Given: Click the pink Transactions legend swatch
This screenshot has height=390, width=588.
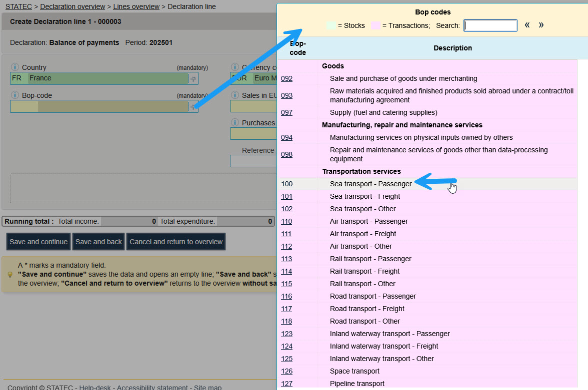Looking at the screenshot, I should (x=375, y=25).
